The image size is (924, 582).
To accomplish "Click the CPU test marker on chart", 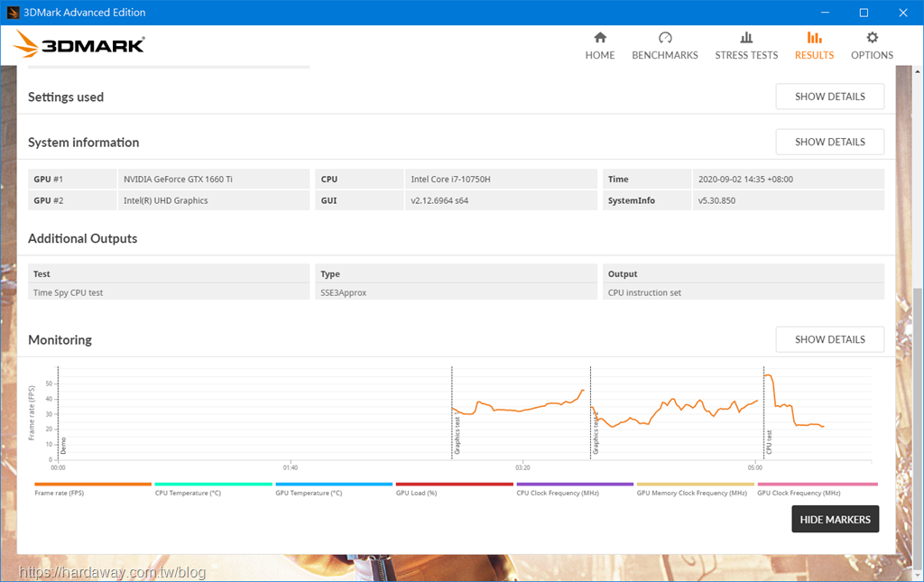I will 769,442.
